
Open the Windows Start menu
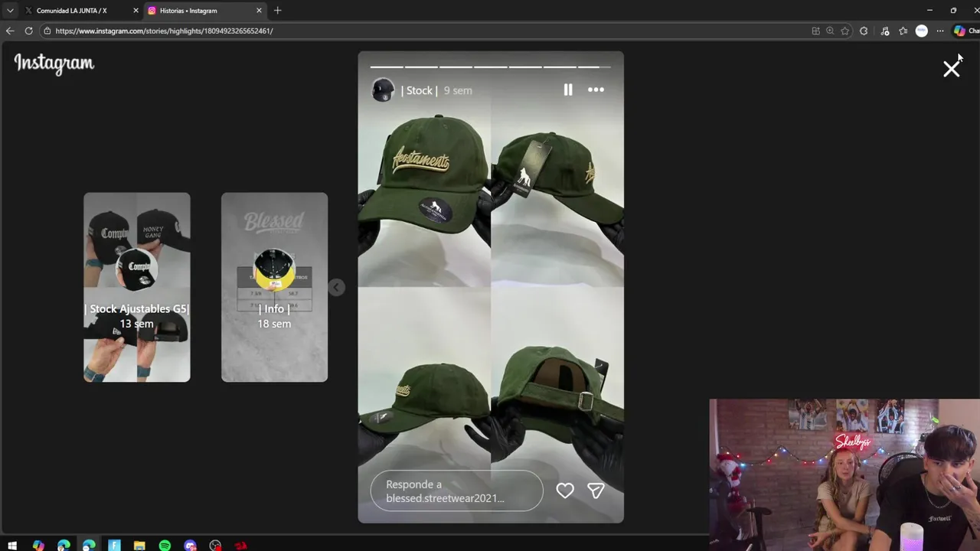(12, 546)
